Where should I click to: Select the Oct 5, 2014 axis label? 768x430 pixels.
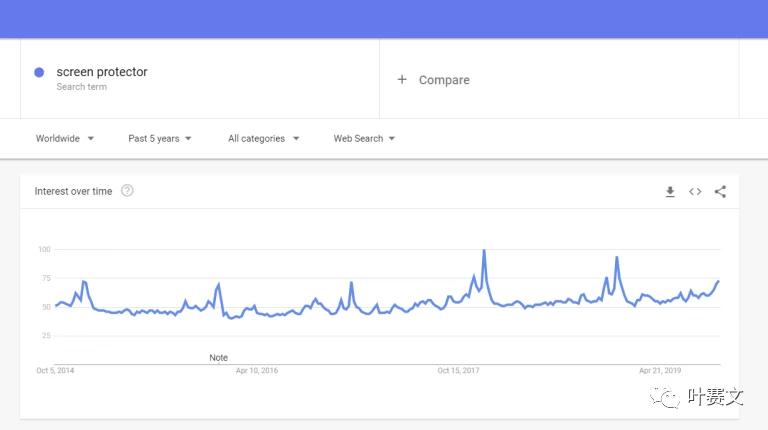tap(55, 370)
